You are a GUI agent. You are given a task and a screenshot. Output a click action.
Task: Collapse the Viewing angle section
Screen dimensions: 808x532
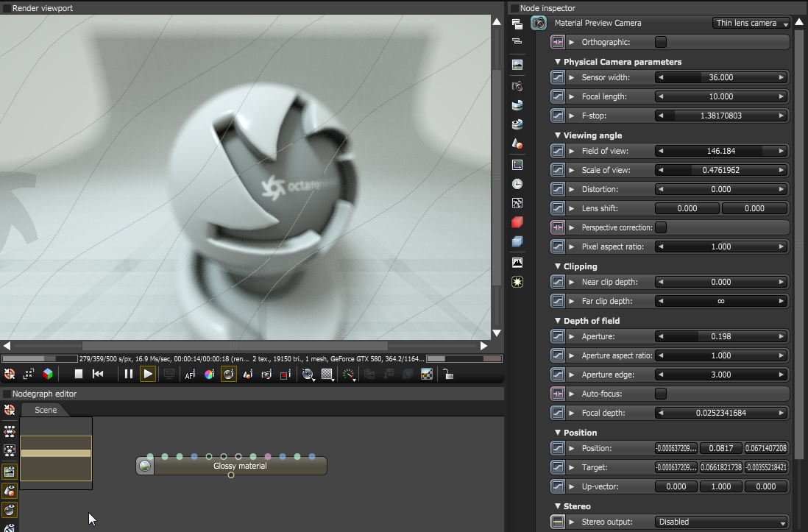tap(558, 135)
